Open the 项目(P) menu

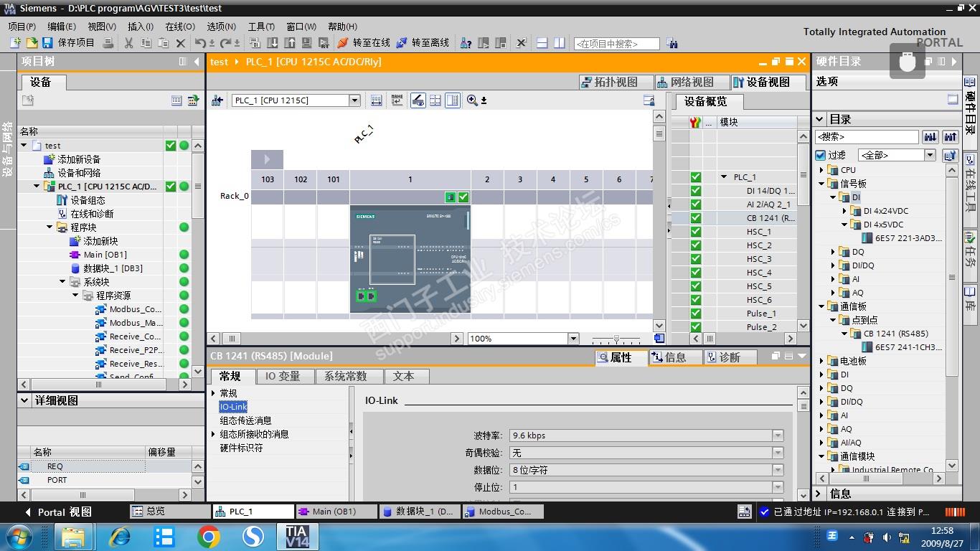tap(22, 26)
